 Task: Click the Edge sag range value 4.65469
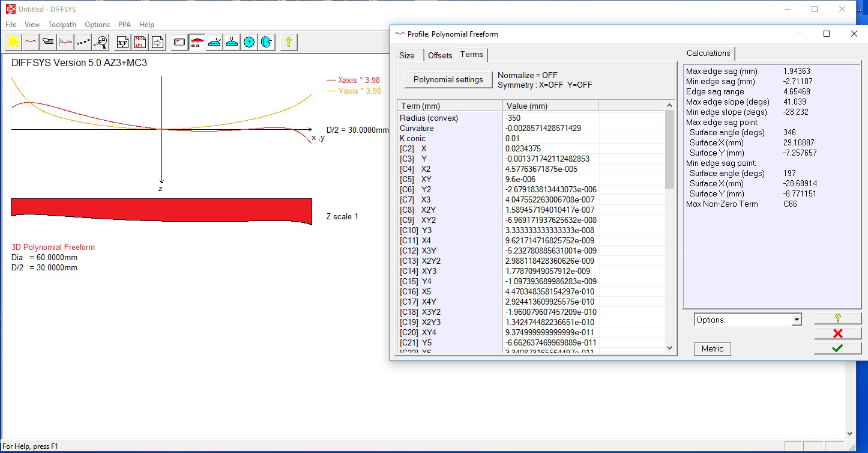(797, 91)
